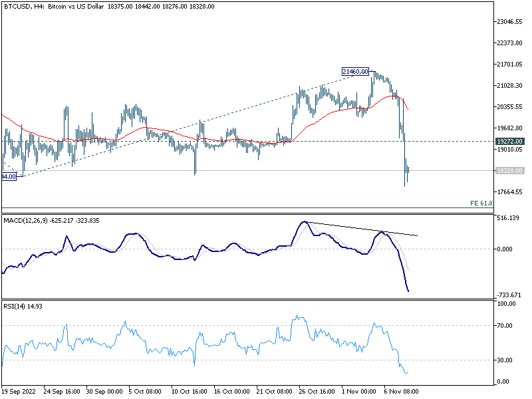Click the 20355.55 price axis value
The image size is (532, 399).
click(509, 107)
